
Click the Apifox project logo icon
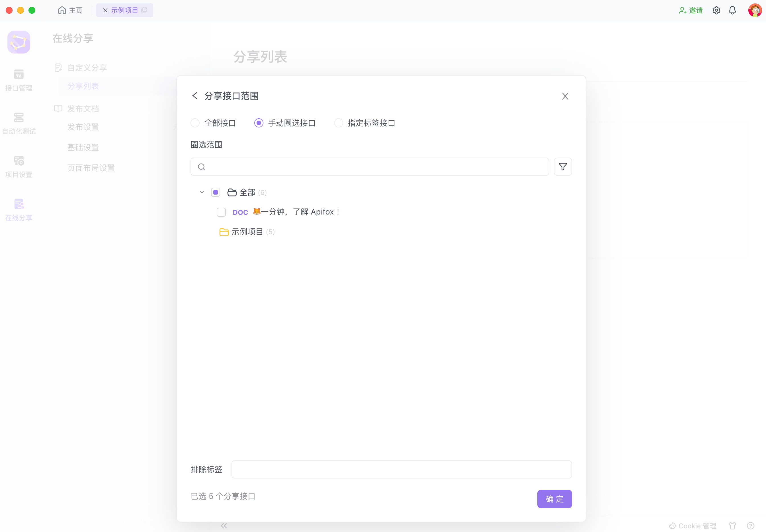point(19,42)
